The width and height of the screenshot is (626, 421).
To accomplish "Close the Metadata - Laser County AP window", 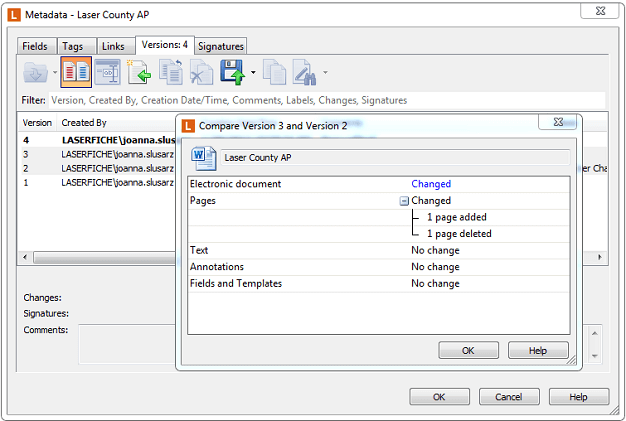I will click(x=600, y=11).
